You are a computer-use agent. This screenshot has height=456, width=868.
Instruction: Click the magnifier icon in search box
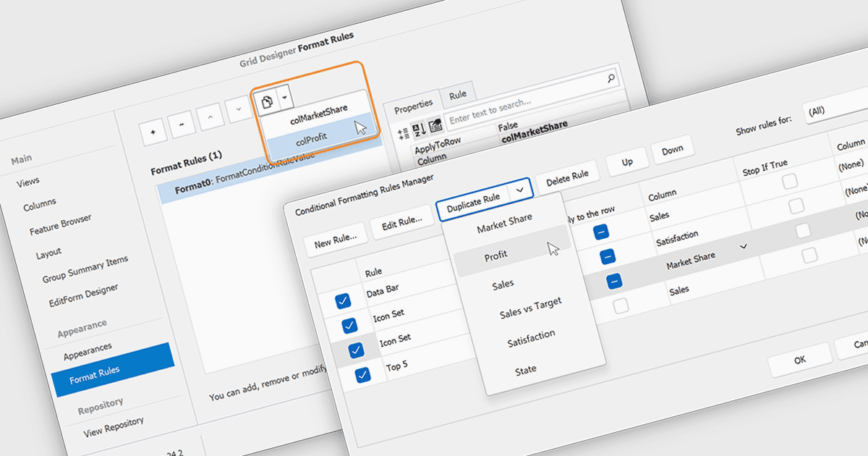(610, 78)
